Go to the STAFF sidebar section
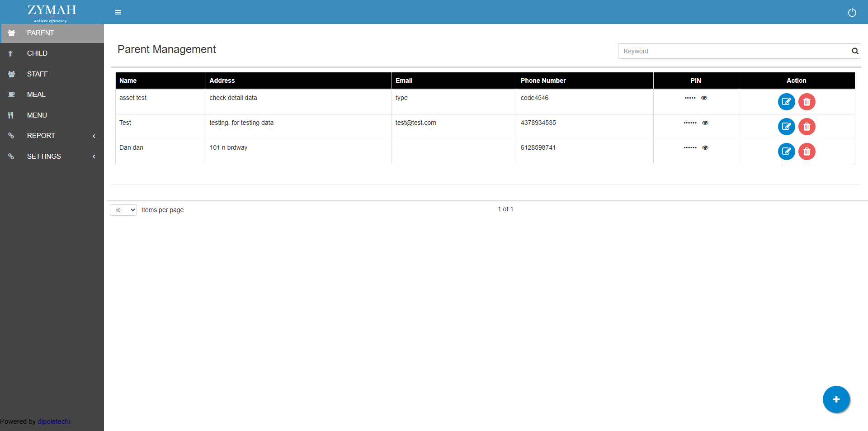This screenshot has height=431, width=868. click(x=37, y=74)
